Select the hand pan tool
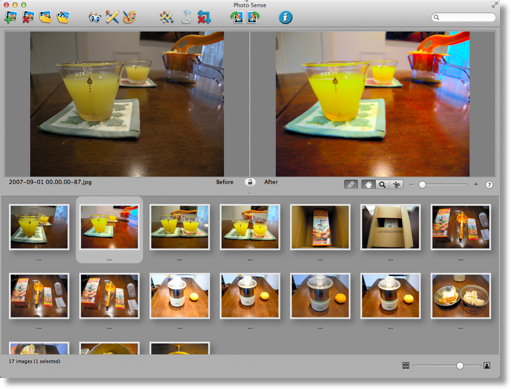The height and width of the screenshot is (389, 511). click(368, 184)
